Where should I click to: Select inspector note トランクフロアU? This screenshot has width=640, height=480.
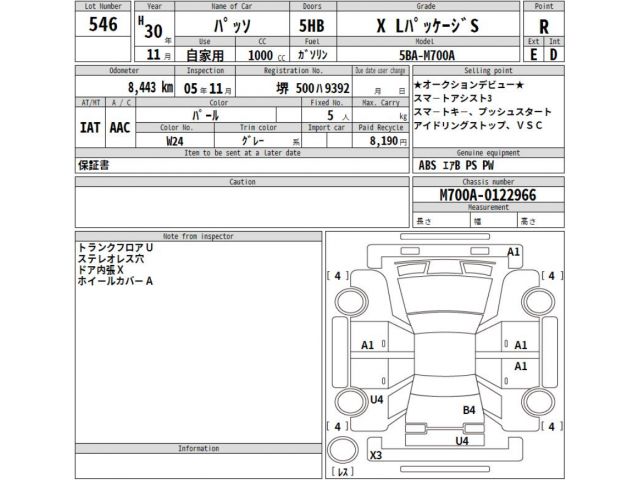pos(115,247)
